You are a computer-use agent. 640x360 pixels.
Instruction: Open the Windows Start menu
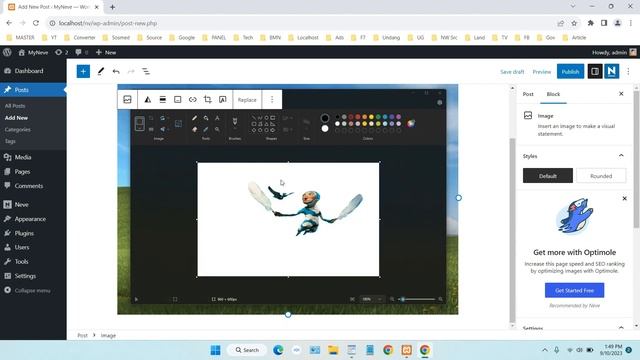[x=216, y=350]
